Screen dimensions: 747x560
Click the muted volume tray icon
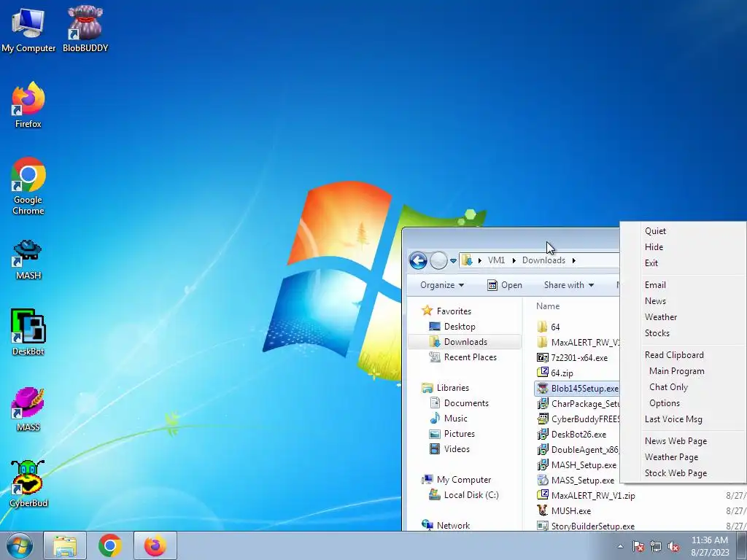[673, 546]
